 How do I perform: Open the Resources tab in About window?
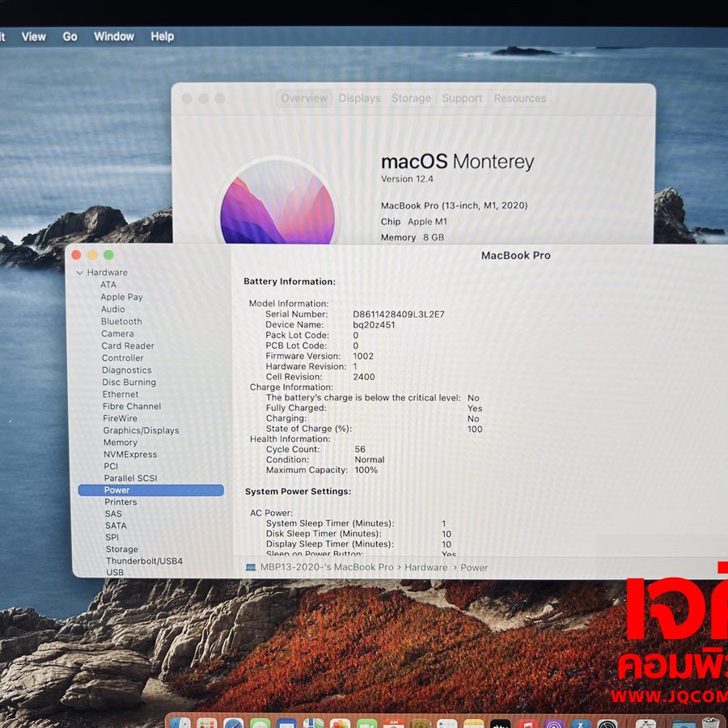click(x=519, y=99)
